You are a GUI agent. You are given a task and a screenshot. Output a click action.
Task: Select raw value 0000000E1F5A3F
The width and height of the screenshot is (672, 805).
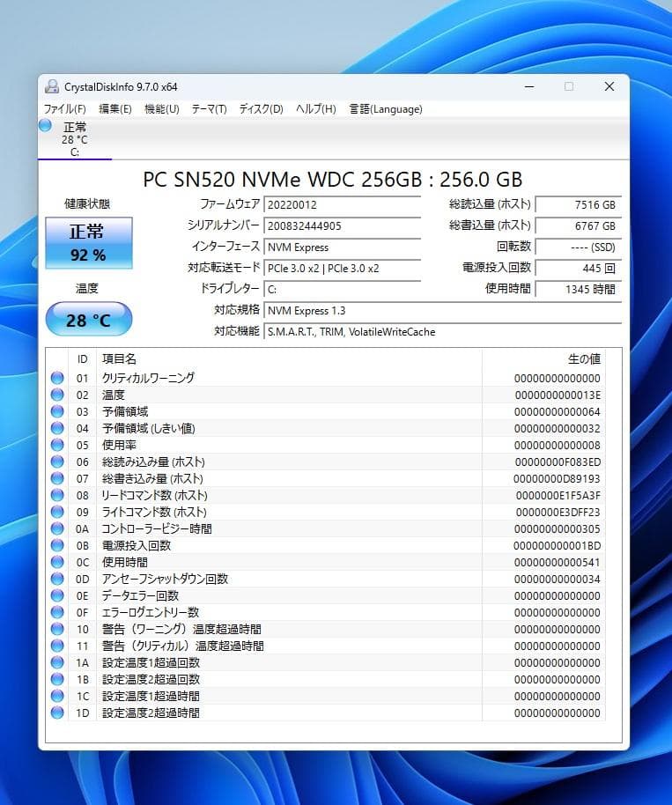click(x=558, y=495)
